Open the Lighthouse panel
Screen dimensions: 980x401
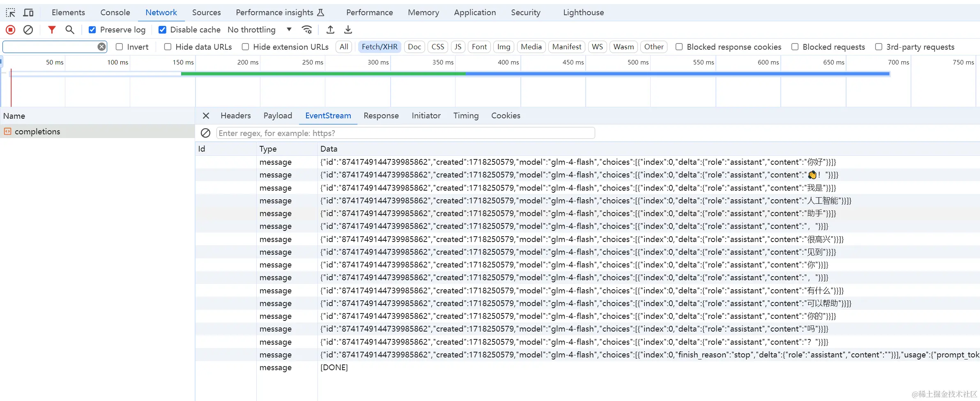[x=583, y=13]
